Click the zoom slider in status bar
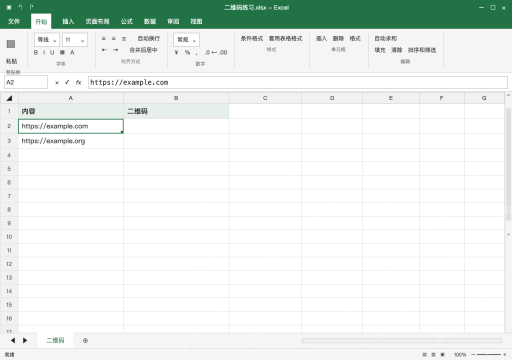Viewport: 512px width, 360px height. click(x=488, y=355)
